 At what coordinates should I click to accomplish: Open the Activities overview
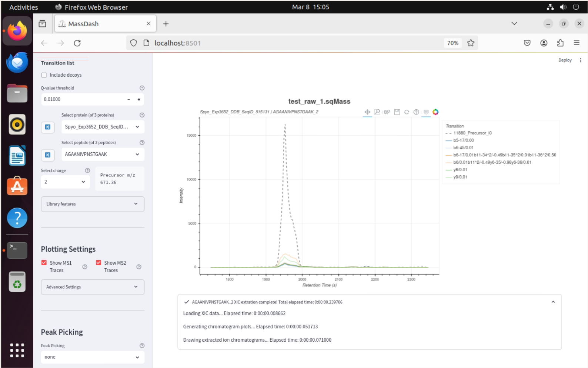coord(24,7)
